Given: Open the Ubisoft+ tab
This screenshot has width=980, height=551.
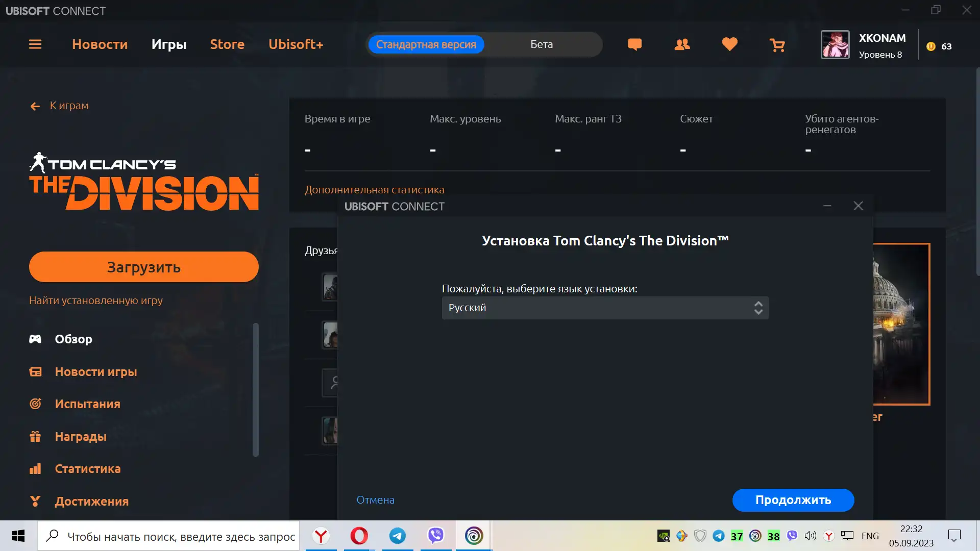Looking at the screenshot, I should click(296, 44).
